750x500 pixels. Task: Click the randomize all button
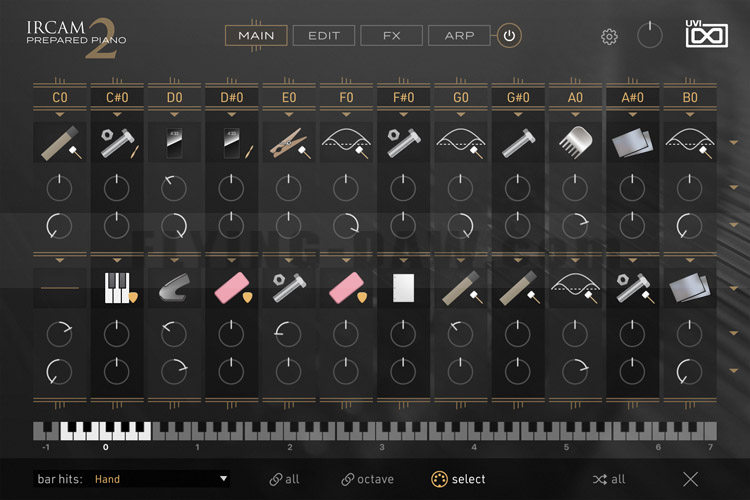[609, 479]
